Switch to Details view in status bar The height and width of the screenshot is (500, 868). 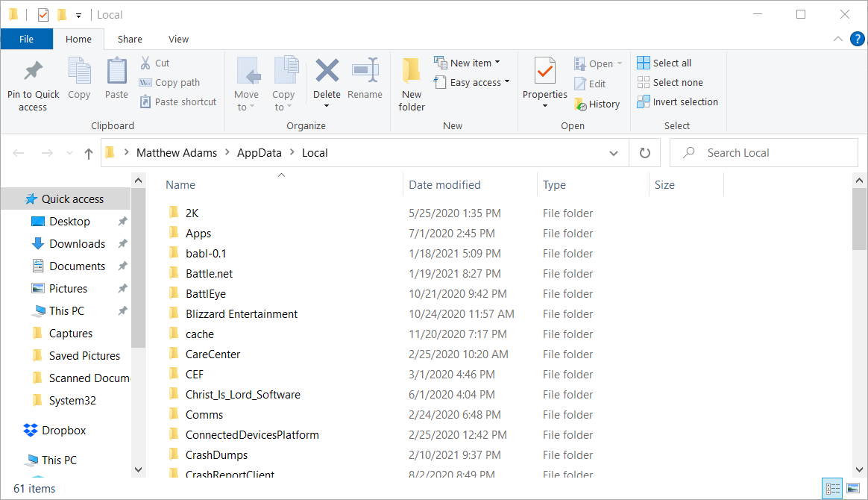click(x=832, y=488)
